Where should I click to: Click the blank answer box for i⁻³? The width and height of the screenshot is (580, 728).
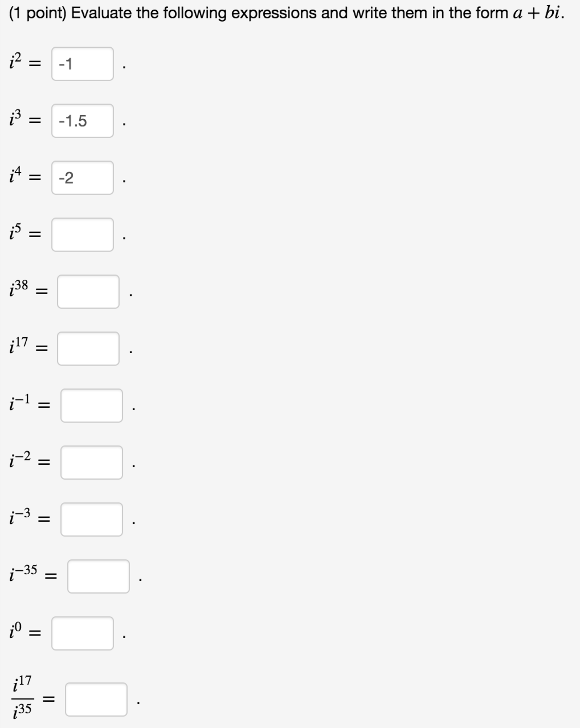coord(92,519)
